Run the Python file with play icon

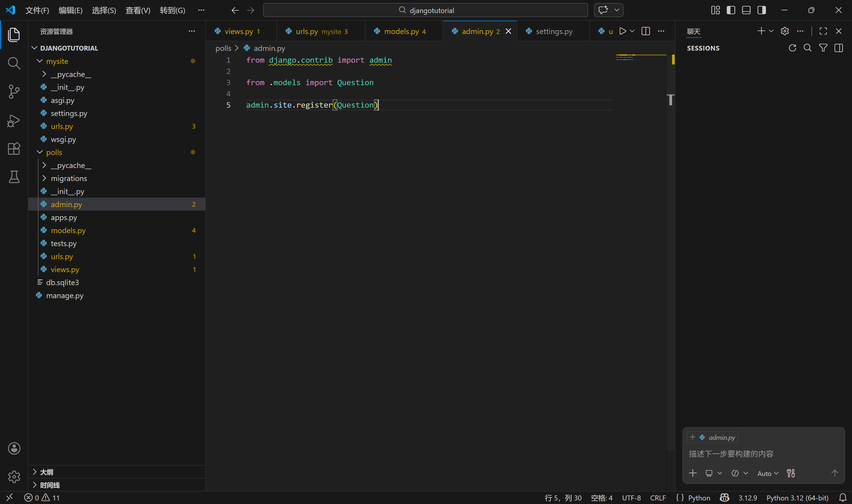coord(622,31)
